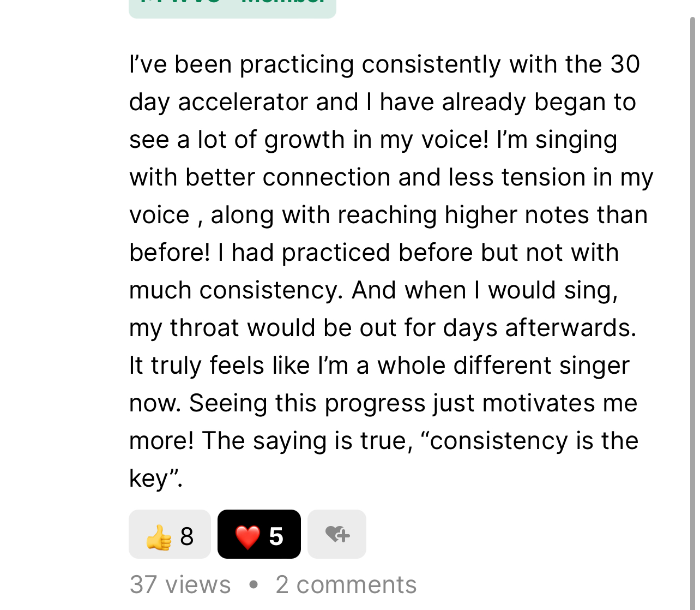This screenshot has height=610, width=700.
Task: Click the thumbs up count 8
Action: click(187, 537)
